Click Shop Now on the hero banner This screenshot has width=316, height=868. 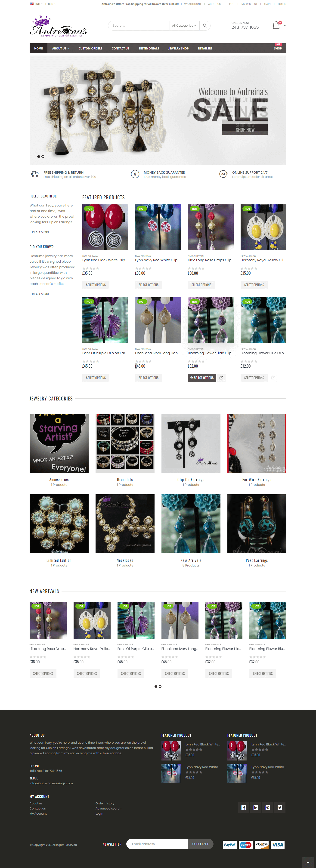pyautogui.click(x=245, y=129)
